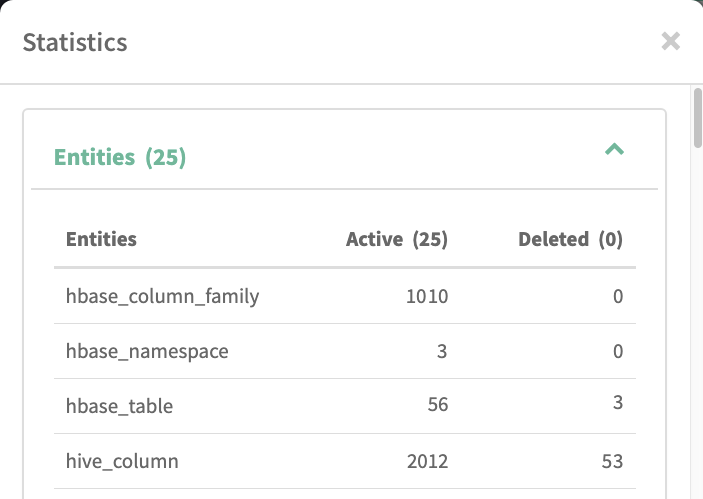Select the hive_column entity name
Viewport: 703px width, 499px height.
pos(122,461)
